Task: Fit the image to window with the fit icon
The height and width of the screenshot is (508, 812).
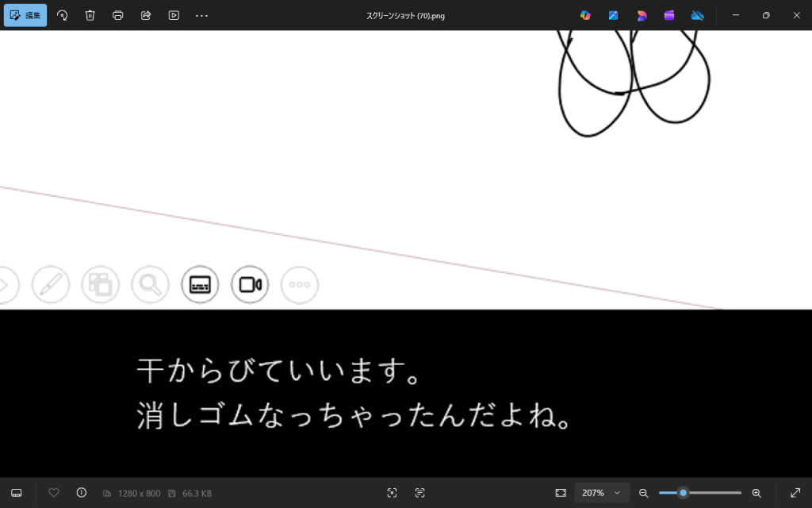Action: tap(561, 493)
